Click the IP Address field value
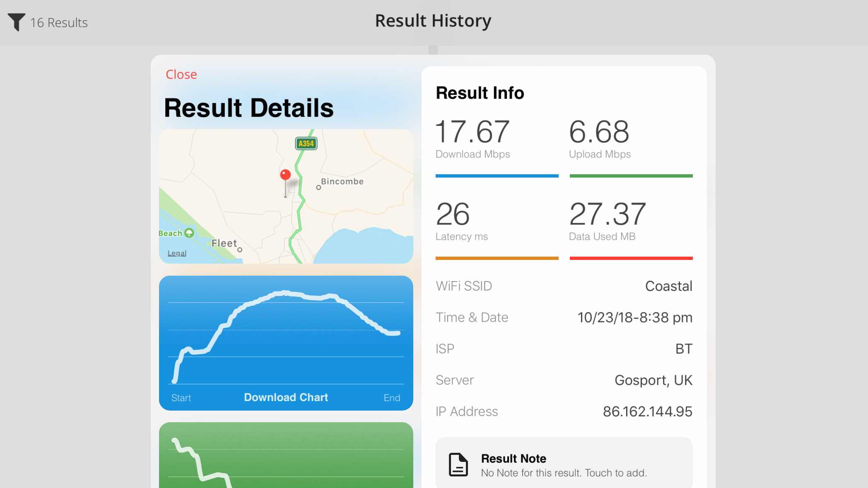This screenshot has height=488, width=868. coord(648,411)
